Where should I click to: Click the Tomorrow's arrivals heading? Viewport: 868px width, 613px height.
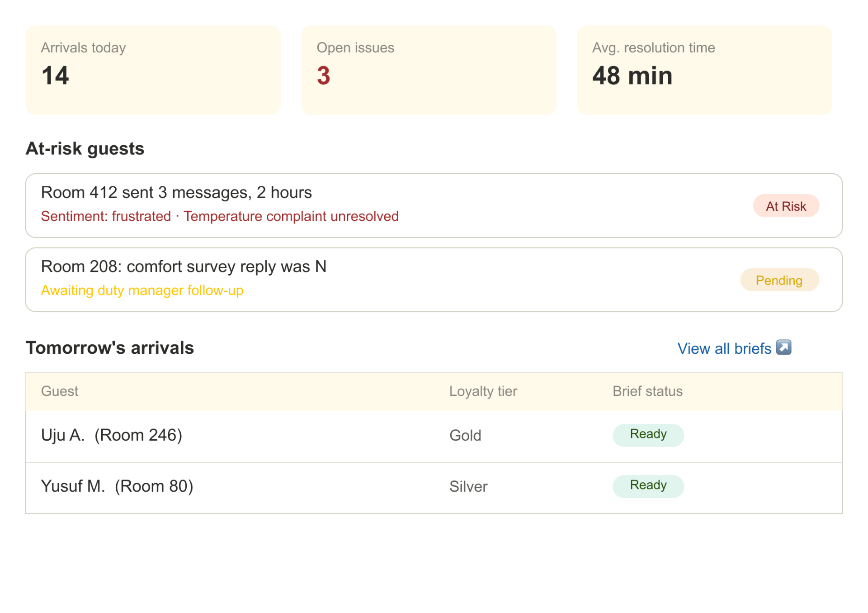coord(110,348)
